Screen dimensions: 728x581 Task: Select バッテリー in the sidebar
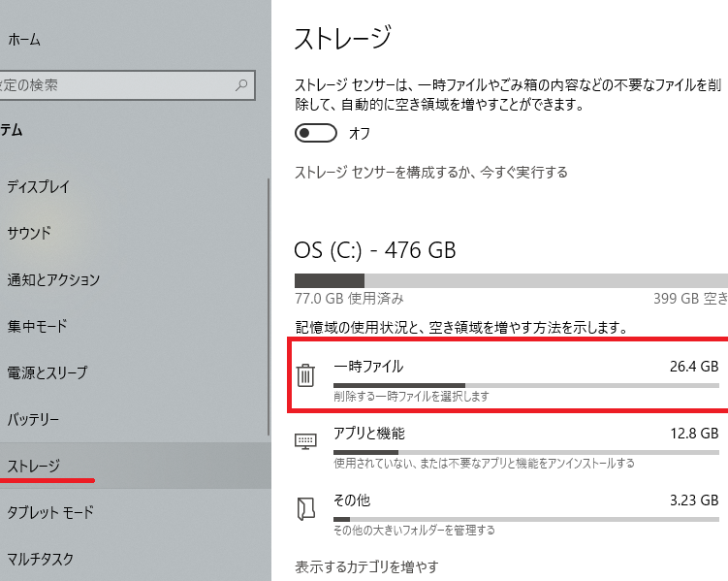34,419
